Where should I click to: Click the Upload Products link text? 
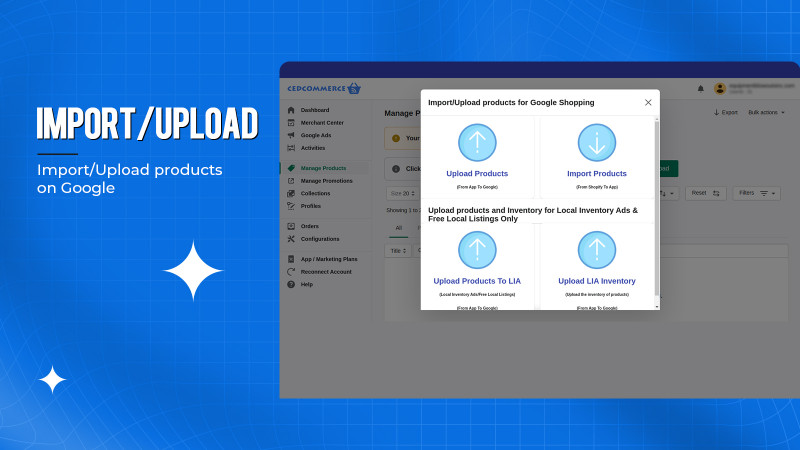pos(477,174)
